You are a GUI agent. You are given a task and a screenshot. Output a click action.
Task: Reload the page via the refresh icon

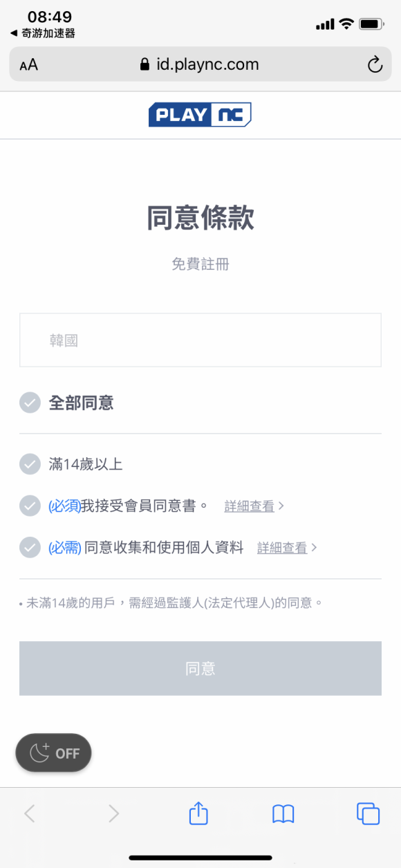[374, 64]
